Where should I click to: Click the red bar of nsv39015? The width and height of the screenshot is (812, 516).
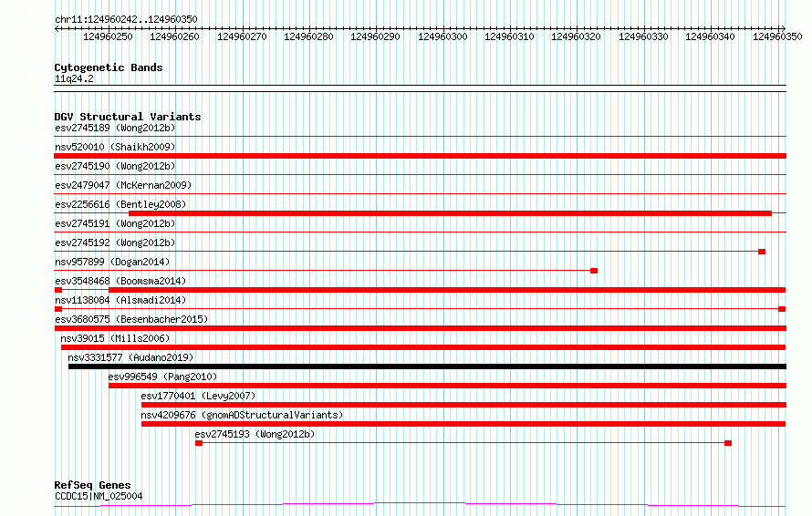423,347
